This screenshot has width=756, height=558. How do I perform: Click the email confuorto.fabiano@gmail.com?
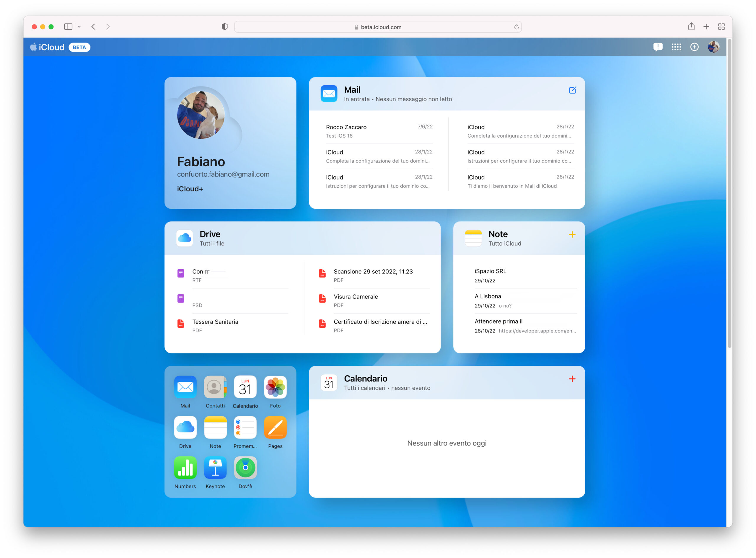coord(223,174)
